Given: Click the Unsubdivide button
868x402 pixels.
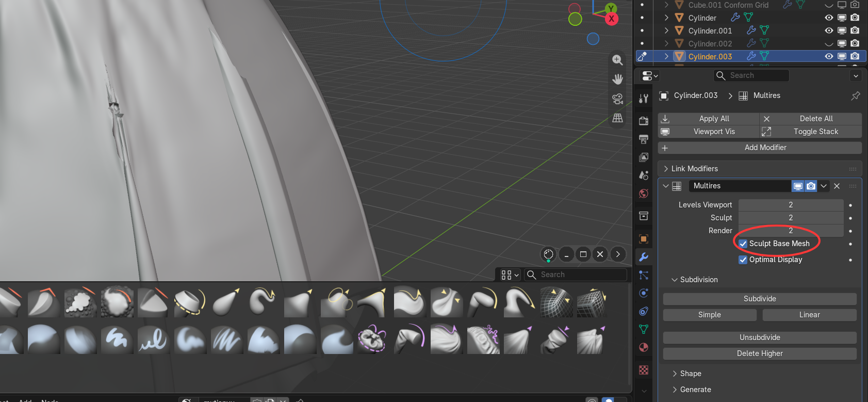Looking at the screenshot, I should click(760, 337).
